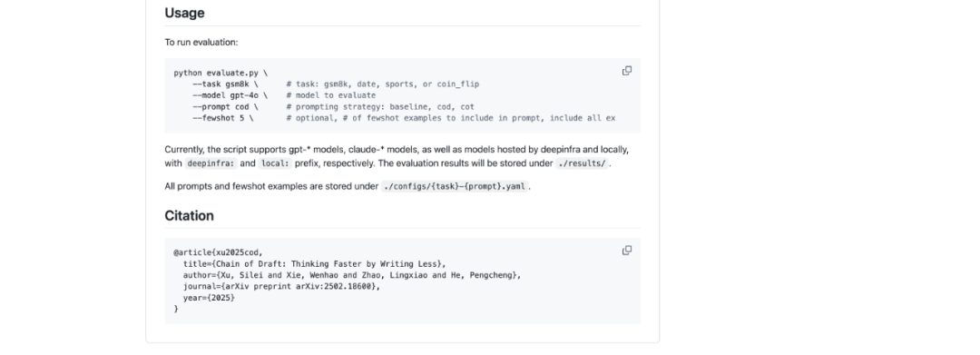Screen dimensions: 980x355
Task: Click the ./configs/{task}-{prompt}.yaml path
Action: coord(455,186)
